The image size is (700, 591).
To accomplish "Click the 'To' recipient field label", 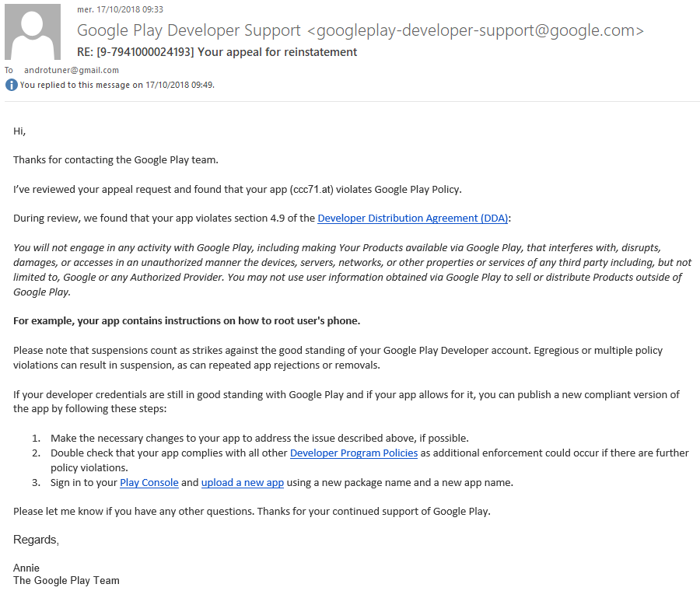I will pos(9,70).
